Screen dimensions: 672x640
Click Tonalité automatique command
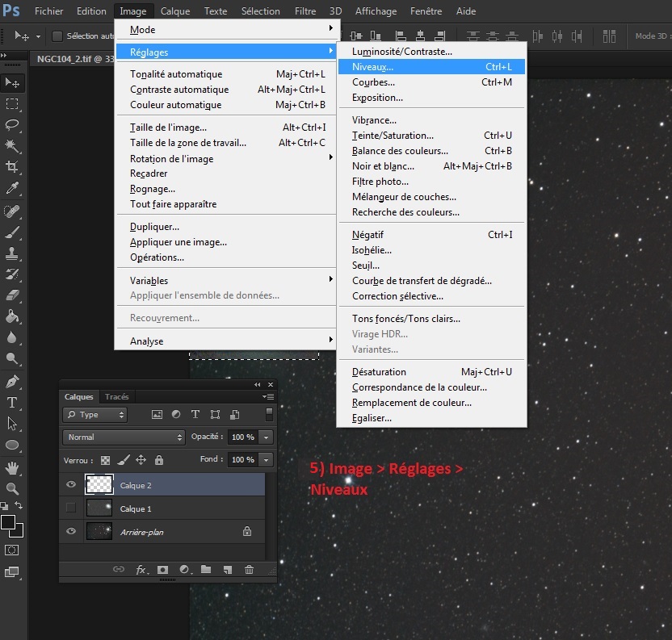[x=227, y=74]
